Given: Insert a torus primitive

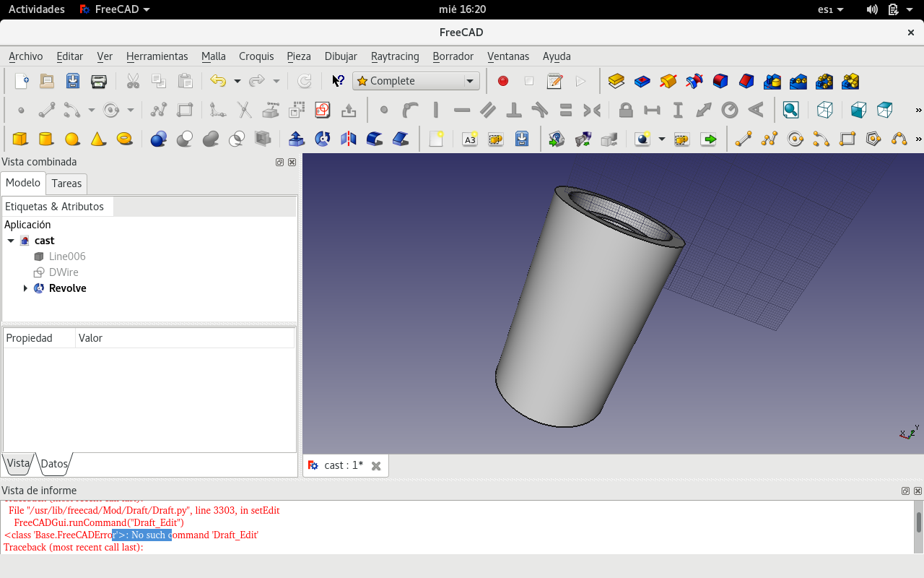Looking at the screenshot, I should (x=124, y=139).
